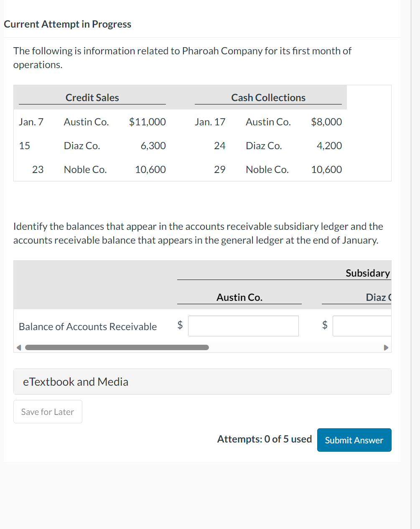This screenshot has height=529, width=420.
Task: Select the partially visible Diaz Co. balance input
Action: click(362, 326)
